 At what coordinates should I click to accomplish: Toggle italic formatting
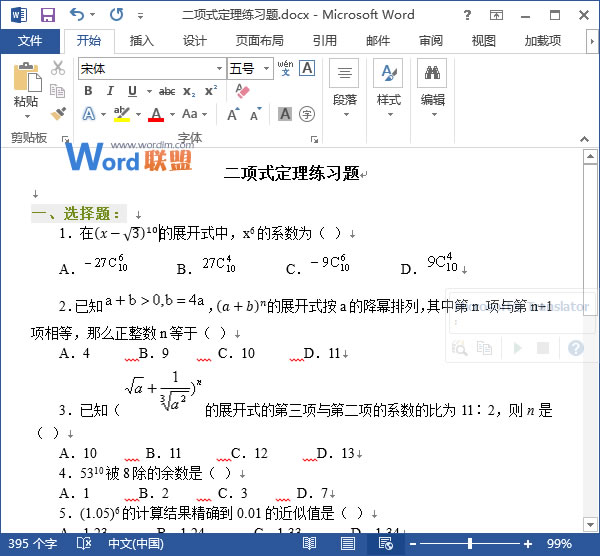110,91
